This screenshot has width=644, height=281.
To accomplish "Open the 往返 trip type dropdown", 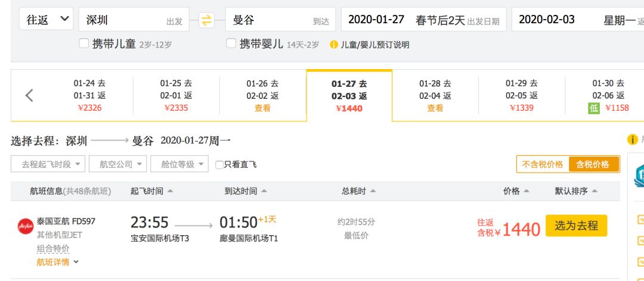I will pos(46,19).
